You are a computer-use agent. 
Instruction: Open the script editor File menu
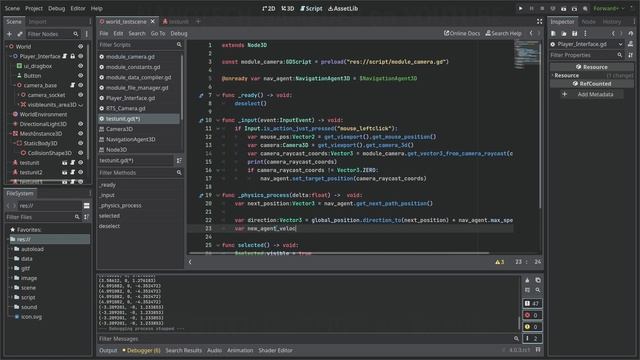(x=104, y=33)
